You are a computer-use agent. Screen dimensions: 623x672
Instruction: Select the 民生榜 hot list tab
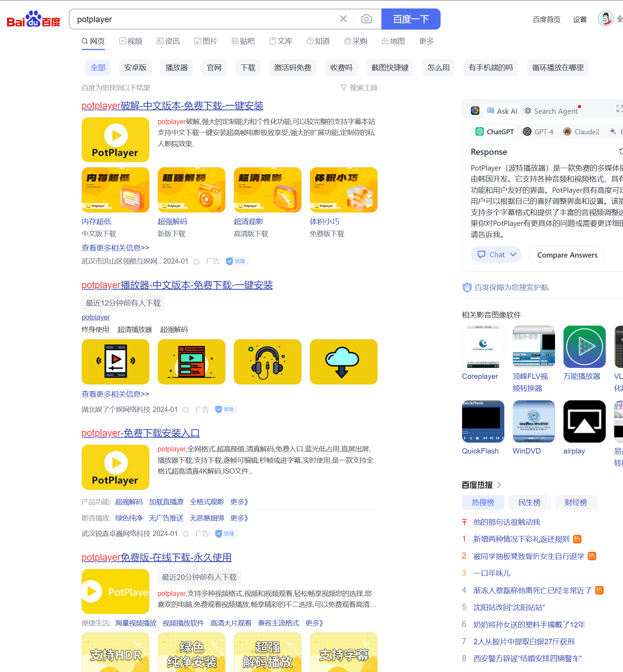[529, 503]
